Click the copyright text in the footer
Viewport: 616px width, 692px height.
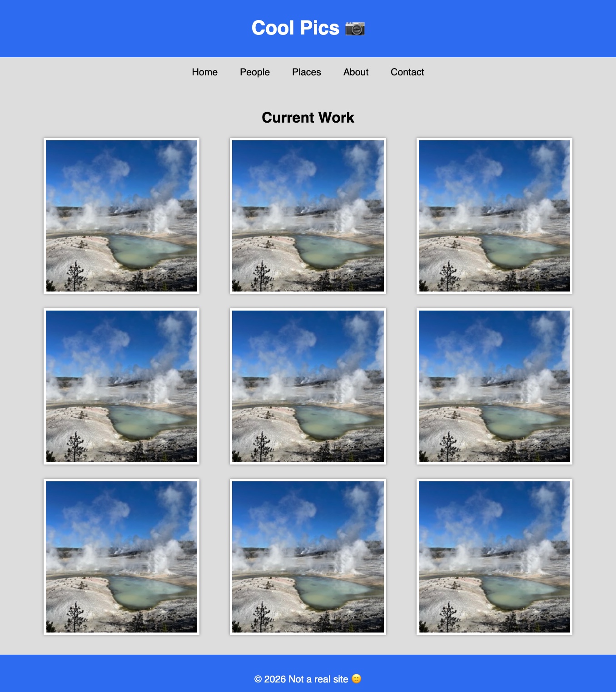pyautogui.click(x=301, y=679)
